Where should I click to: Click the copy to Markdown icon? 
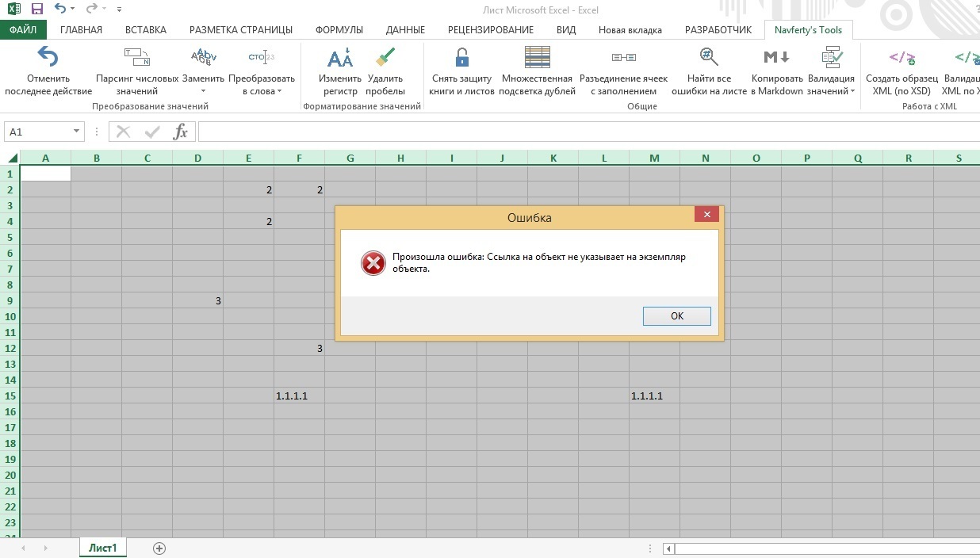[x=776, y=58]
